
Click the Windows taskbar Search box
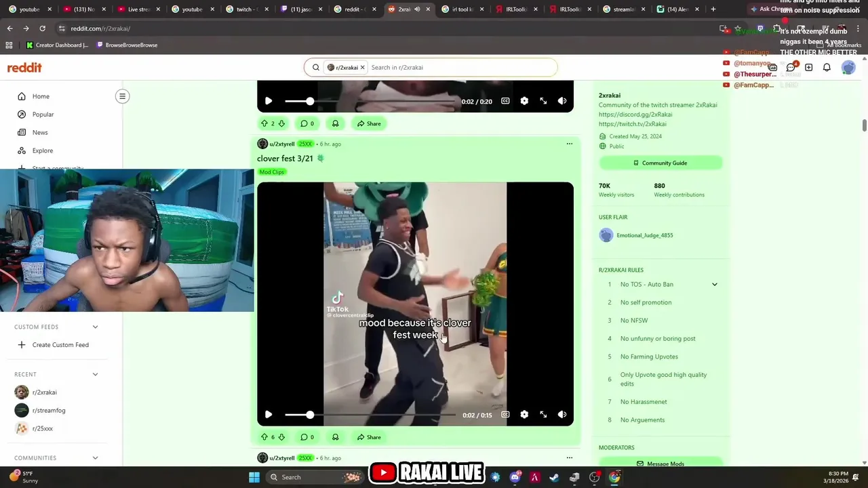point(314,477)
